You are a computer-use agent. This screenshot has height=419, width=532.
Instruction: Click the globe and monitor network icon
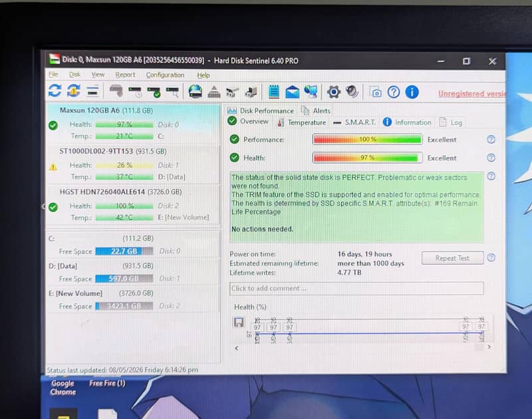tap(311, 92)
